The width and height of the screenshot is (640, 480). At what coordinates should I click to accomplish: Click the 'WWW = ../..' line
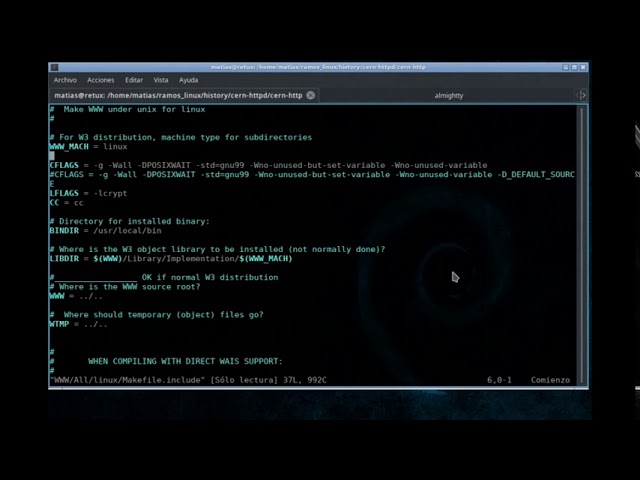pos(76,296)
